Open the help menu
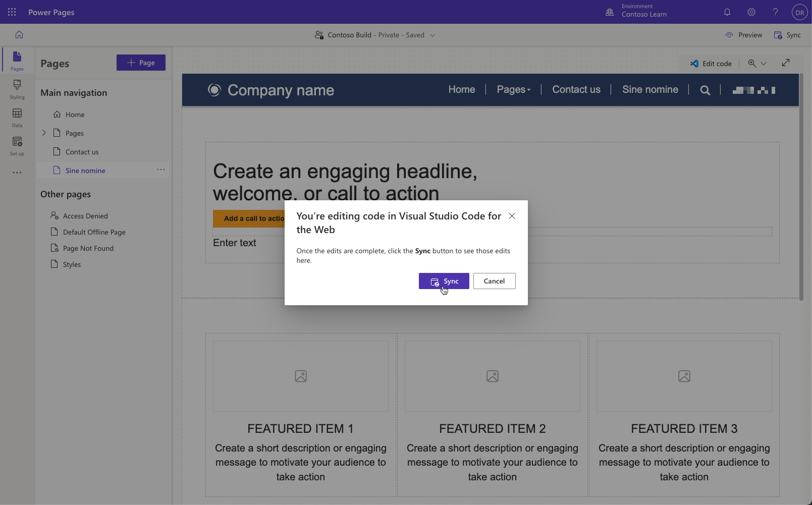Viewport: 812px width, 505px height. tap(775, 12)
